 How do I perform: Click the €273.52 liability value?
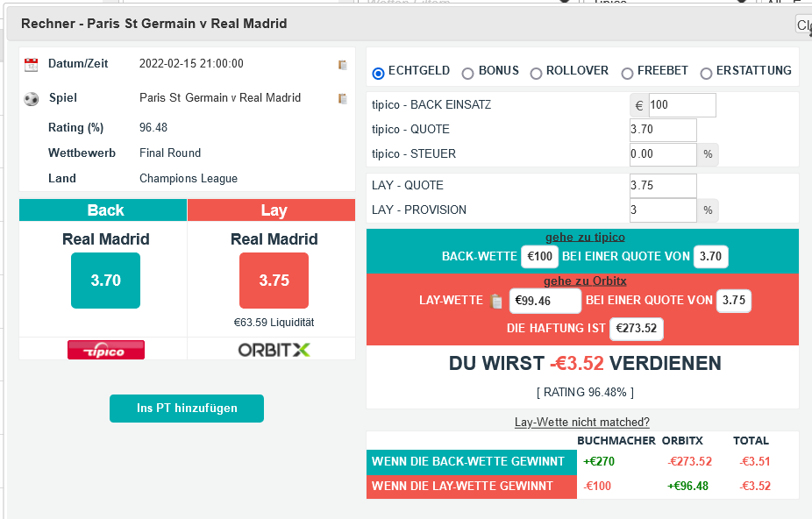636,329
